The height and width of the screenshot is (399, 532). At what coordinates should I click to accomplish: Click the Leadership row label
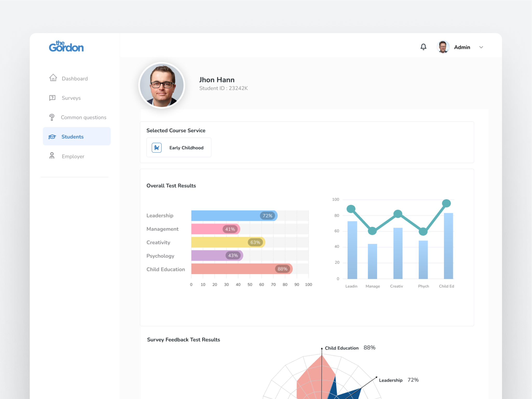pos(160,216)
